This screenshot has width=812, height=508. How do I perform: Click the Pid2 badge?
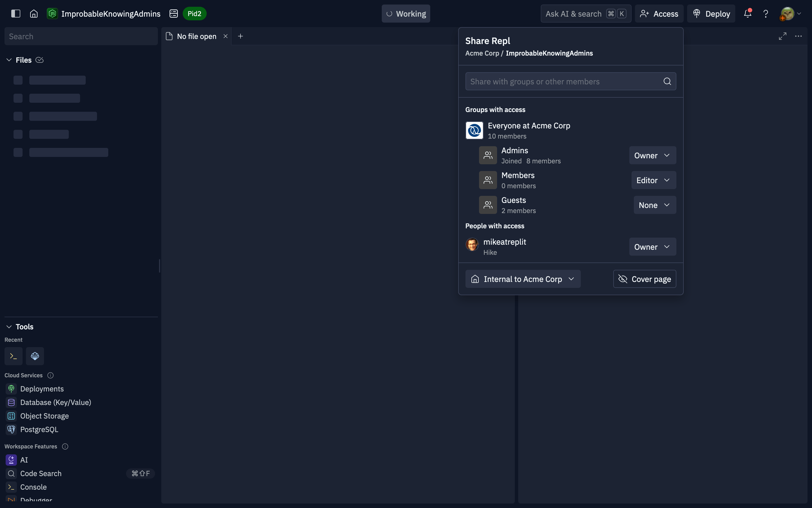click(x=194, y=14)
